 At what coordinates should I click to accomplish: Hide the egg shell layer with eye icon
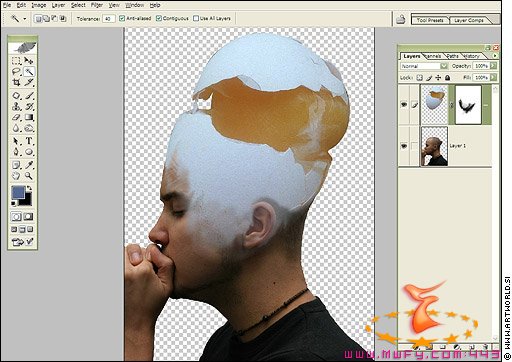coord(404,105)
